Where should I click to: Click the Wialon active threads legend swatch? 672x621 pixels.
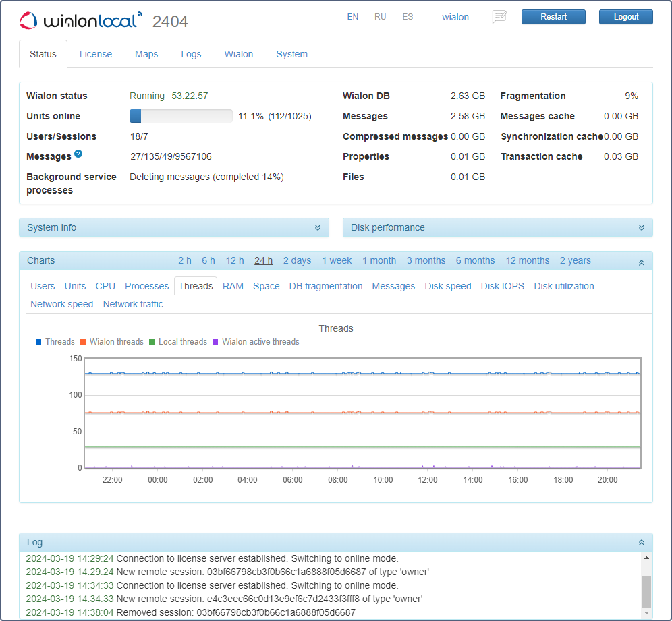coord(216,342)
